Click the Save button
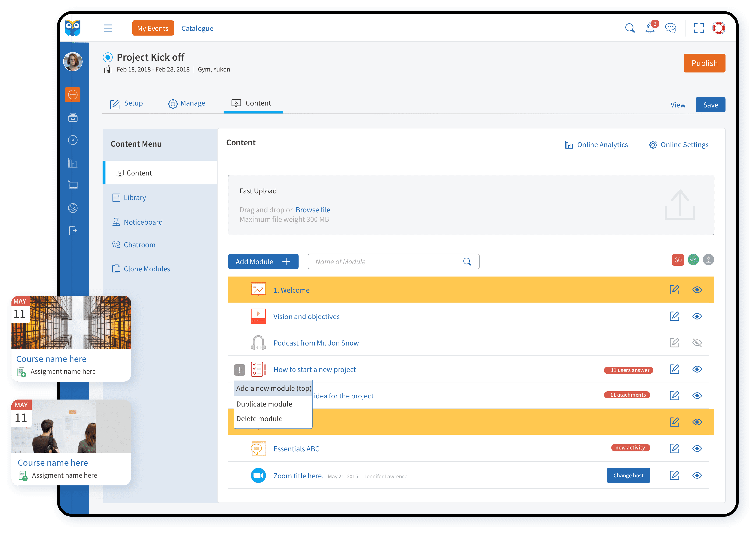The image size is (756, 534). (710, 105)
